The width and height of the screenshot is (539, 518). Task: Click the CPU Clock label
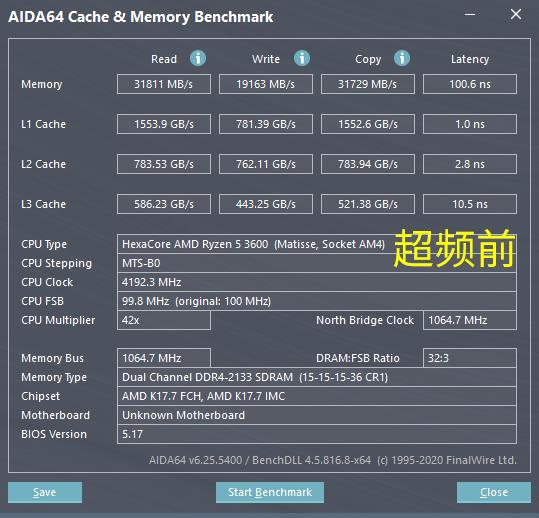point(47,282)
